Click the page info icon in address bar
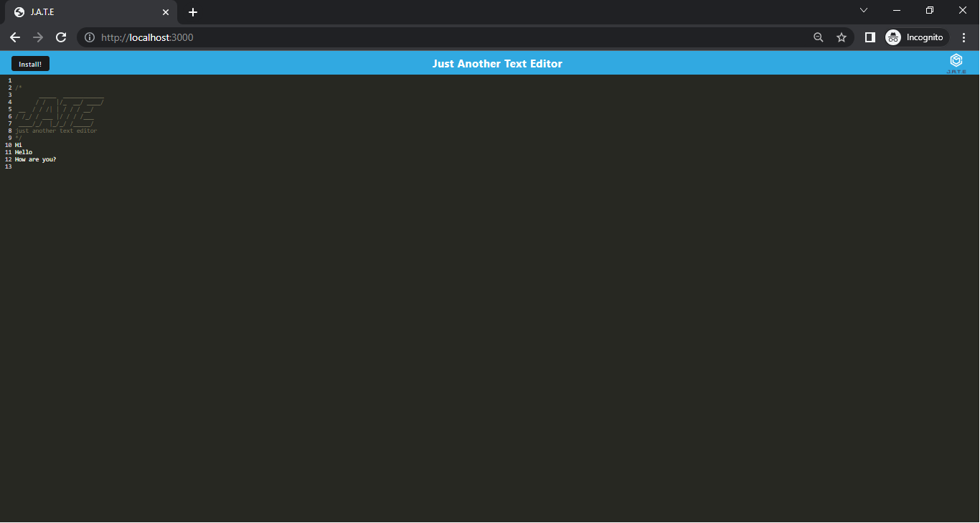The image size is (980, 523). point(88,37)
